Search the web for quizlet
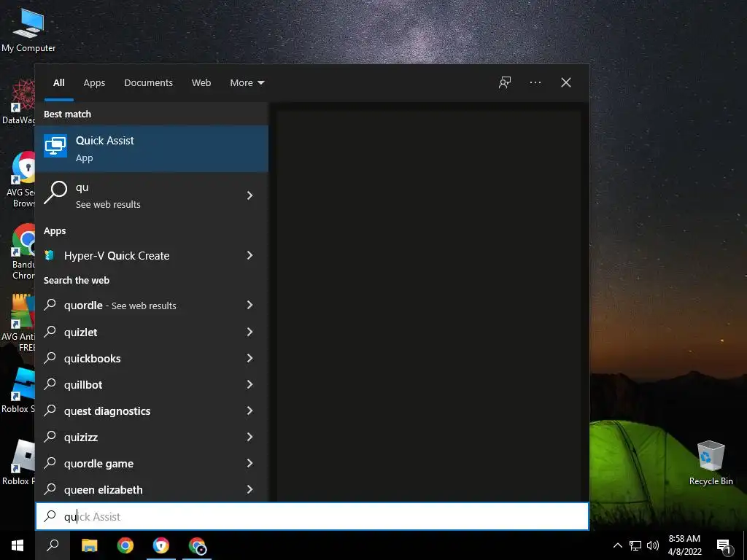 pos(152,332)
